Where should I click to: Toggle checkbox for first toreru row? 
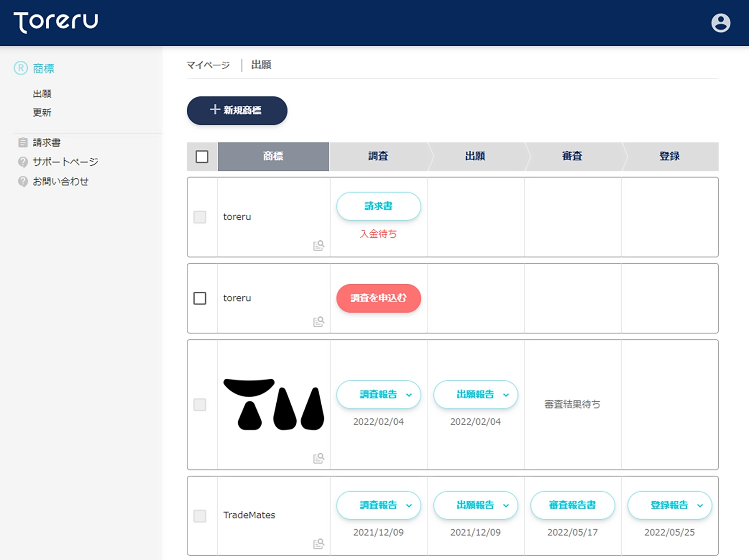point(200,217)
